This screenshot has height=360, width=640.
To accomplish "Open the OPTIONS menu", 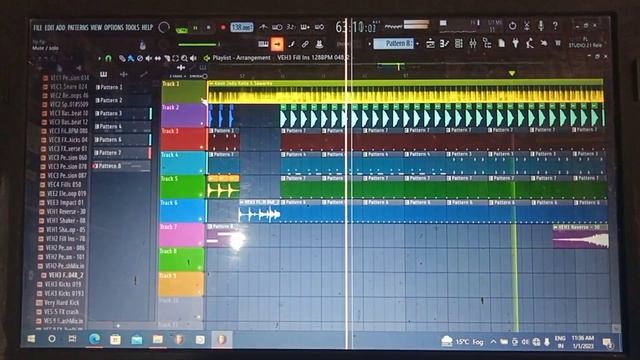I will click(113, 28).
